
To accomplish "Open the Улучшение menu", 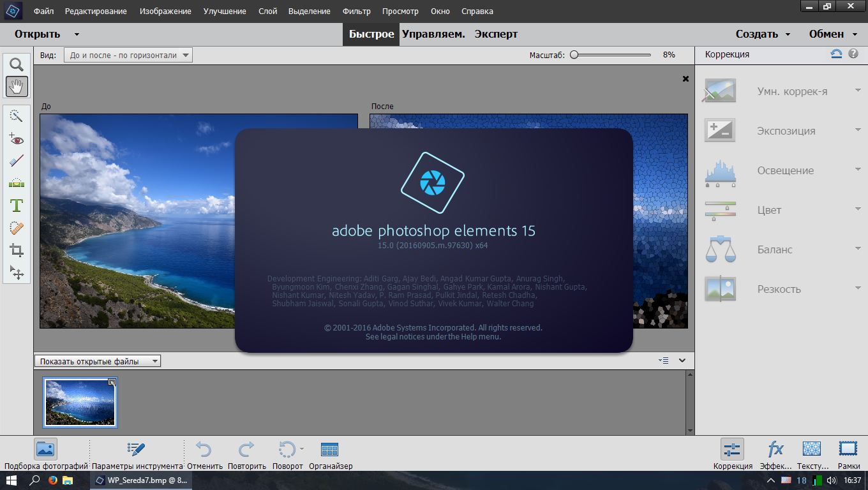I will click(x=225, y=11).
